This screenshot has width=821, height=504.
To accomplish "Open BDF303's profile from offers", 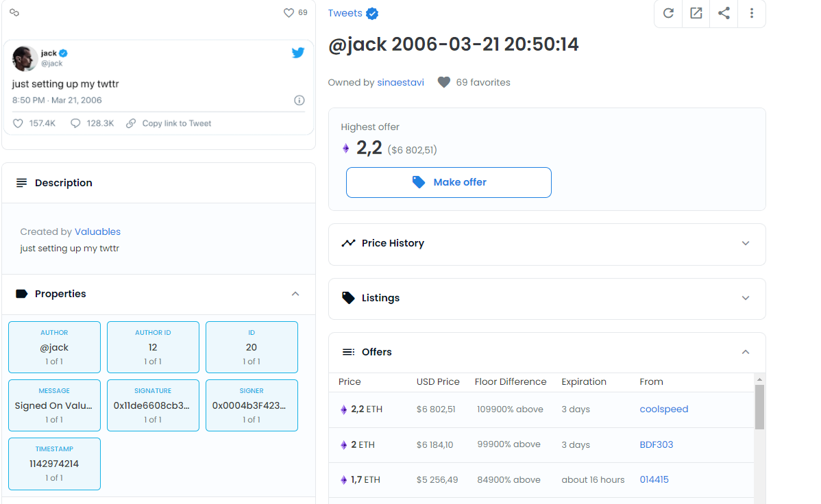I will [x=656, y=445].
